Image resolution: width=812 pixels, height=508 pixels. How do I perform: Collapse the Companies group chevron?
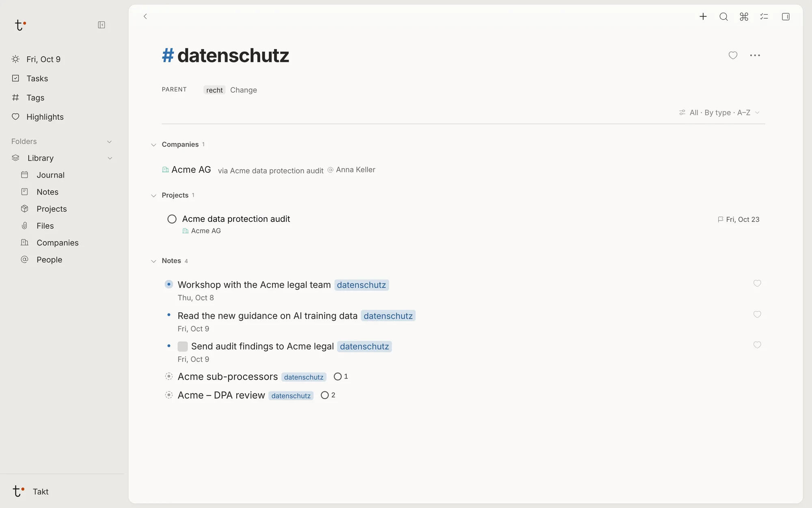[x=153, y=145]
